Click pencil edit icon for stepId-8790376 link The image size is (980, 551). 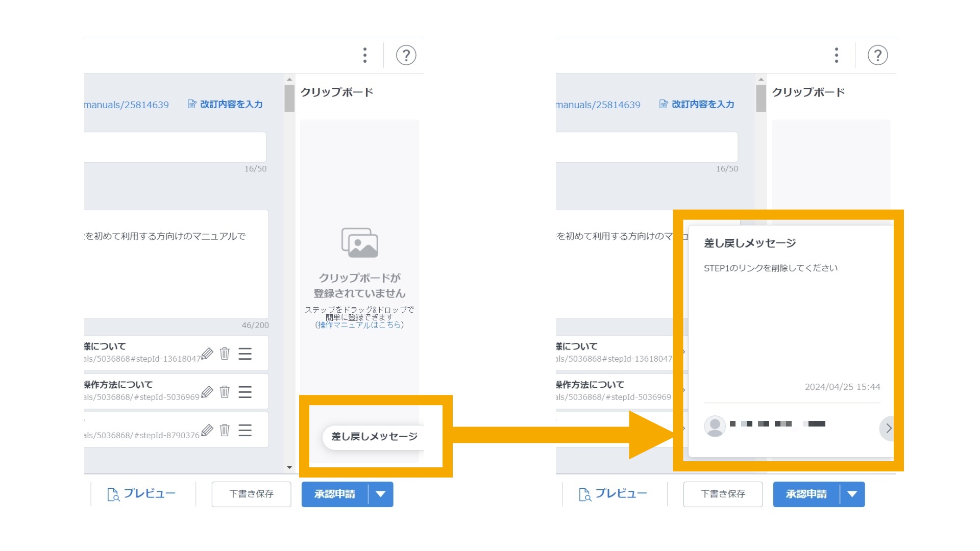pos(207,430)
